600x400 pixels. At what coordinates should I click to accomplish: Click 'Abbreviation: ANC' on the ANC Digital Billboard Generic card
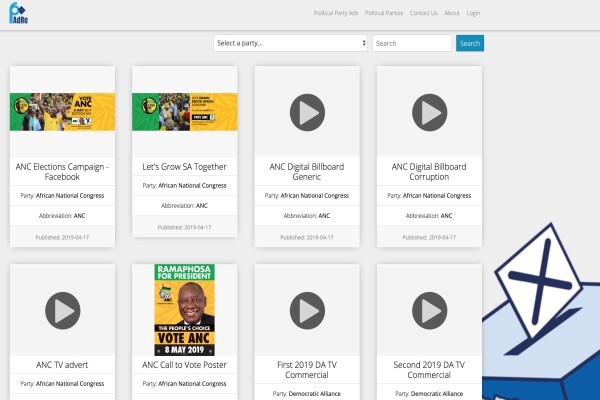tap(307, 216)
